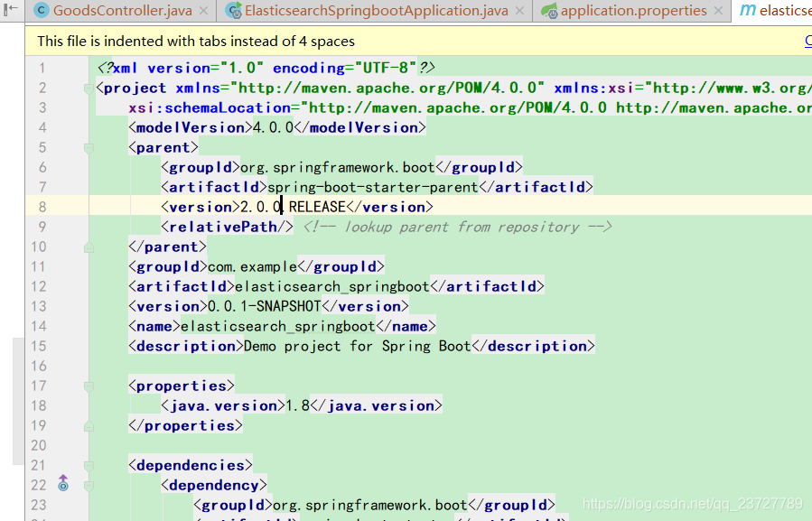Click the hide tool window icon
The height and width of the screenshot is (521, 812).
coord(10,8)
